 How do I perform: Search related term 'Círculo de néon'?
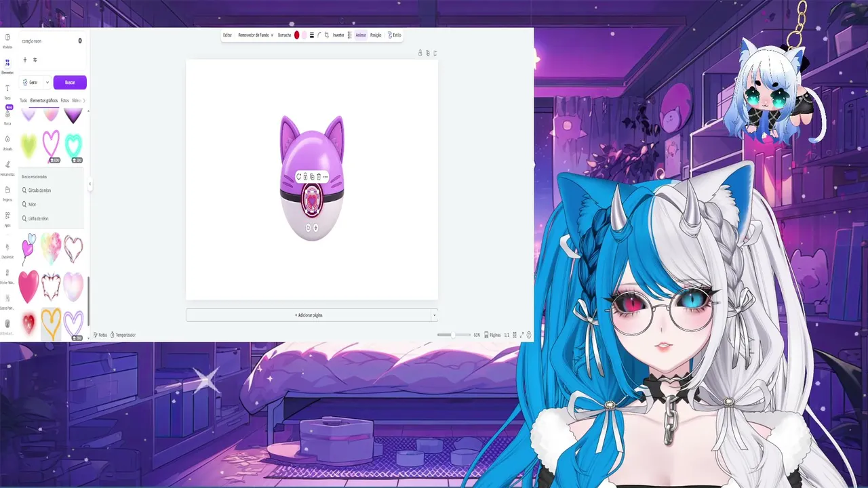(x=40, y=190)
